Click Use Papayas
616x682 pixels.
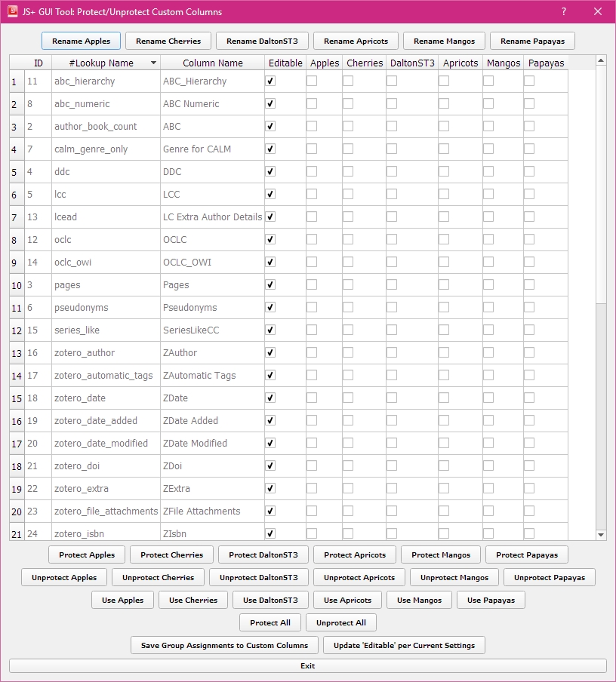491,600
